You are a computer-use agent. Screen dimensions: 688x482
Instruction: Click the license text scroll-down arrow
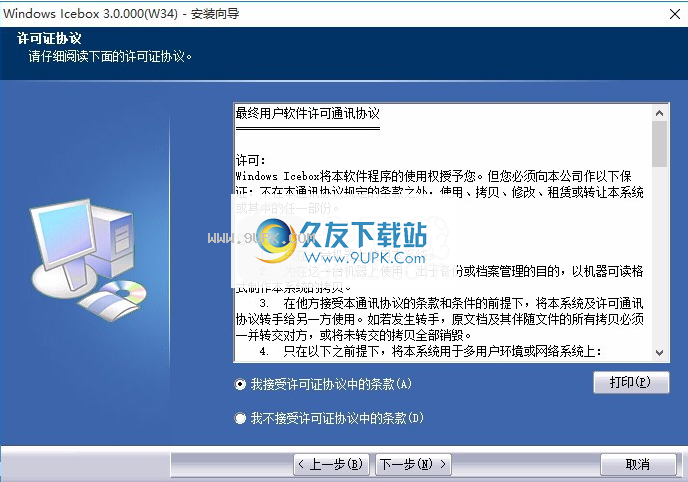659,353
